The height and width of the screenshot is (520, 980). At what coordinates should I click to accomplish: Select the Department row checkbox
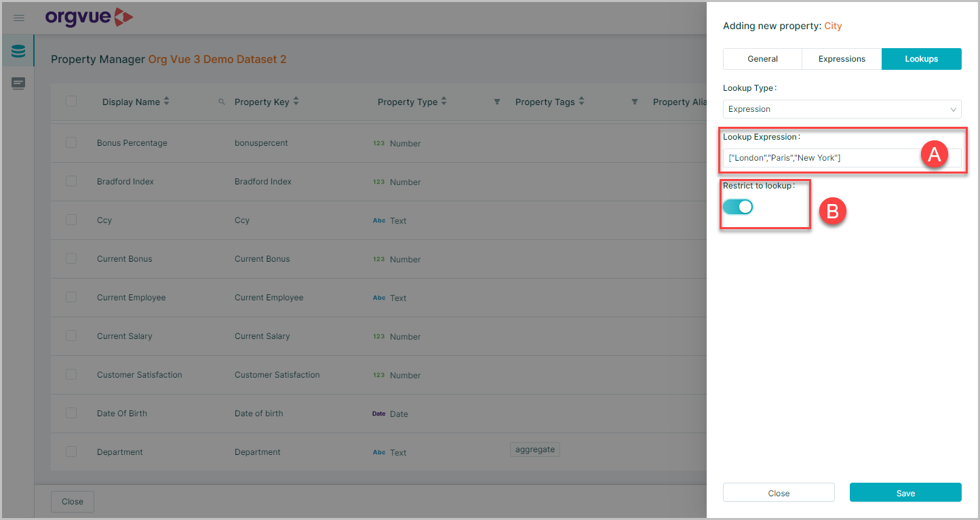71,452
